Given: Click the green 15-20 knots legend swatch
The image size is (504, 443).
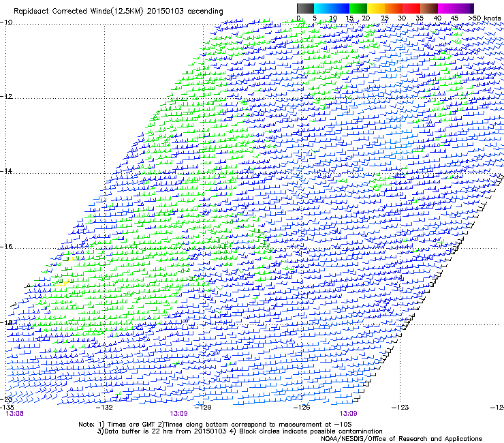Looking at the screenshot, I should click(x=358, y=8).
